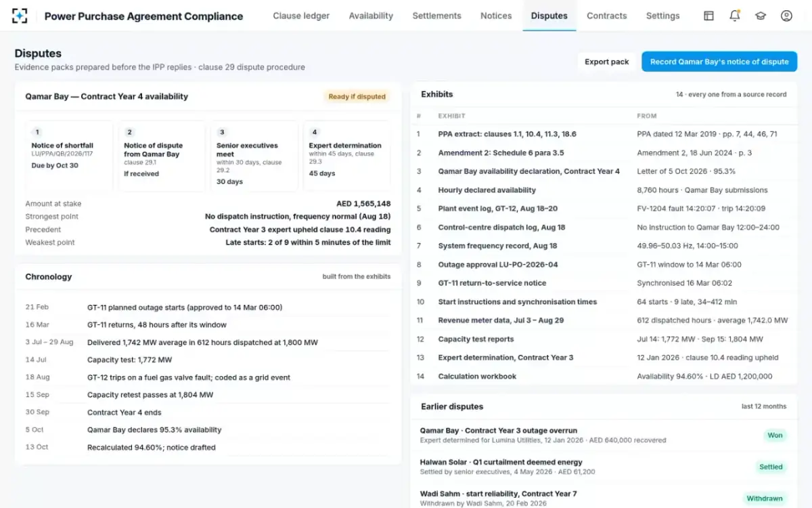Click chronology entry 'Recalculated 94.60%; notice drafted'

pyautogui.click(x=152, y=448)
